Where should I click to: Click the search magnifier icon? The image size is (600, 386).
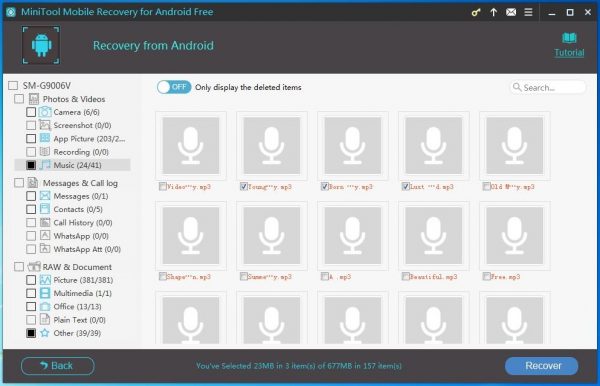tap(517, 87)
